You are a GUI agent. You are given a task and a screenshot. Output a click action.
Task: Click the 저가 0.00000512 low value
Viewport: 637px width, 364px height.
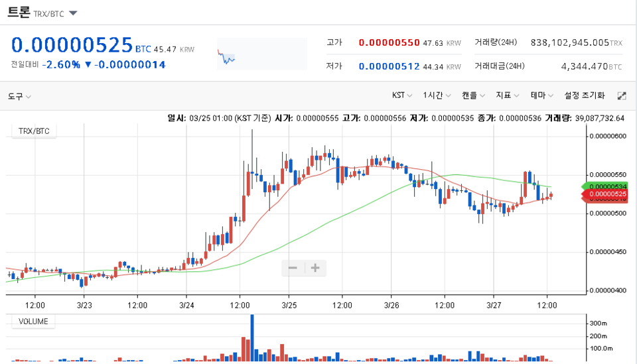389,66
